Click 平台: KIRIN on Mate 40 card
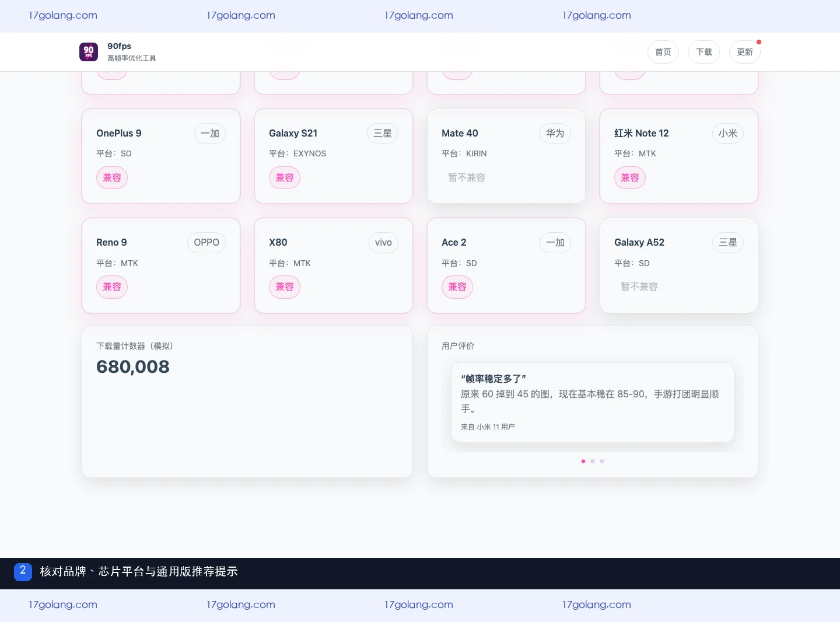Viewport: 840px width, 622px height. click(x=464, y=153)
